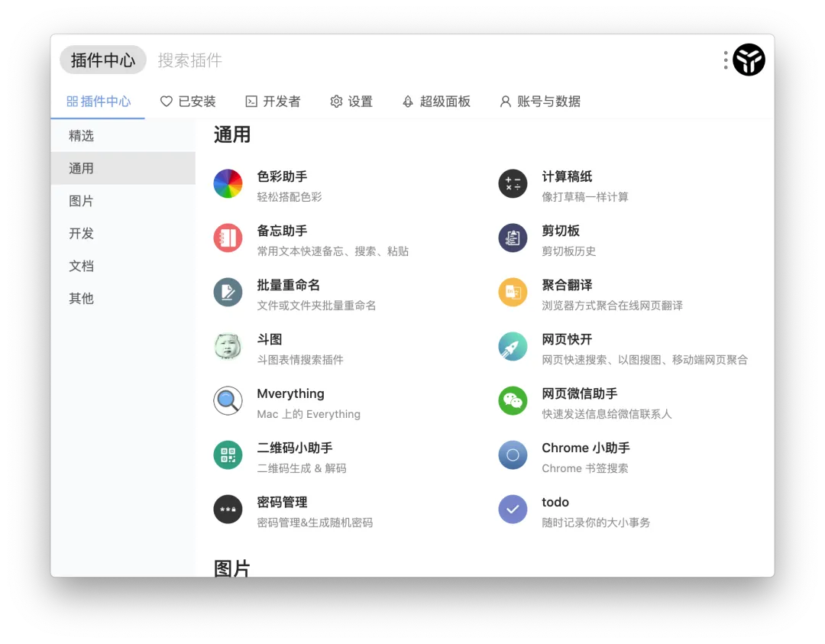Image resolution: width=825 pixels, height=644 pixels.
Task: Click description 像打草稿一样计算
Action: (x=585, y=197)
